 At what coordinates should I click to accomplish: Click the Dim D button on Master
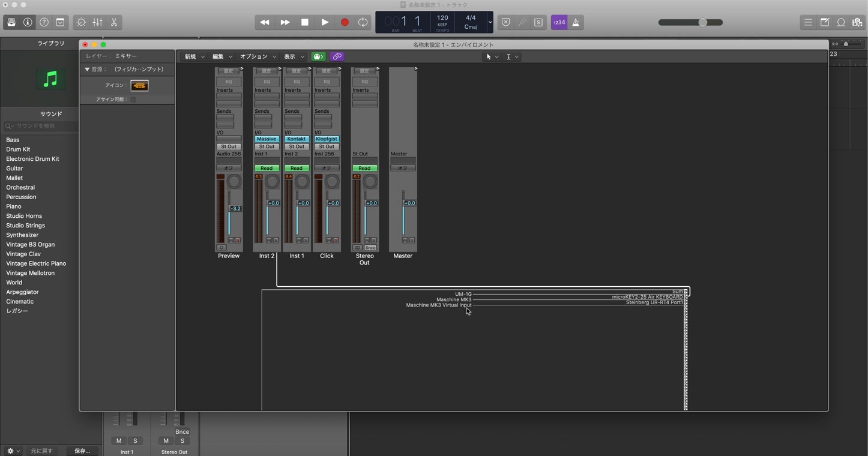(412, 241)
